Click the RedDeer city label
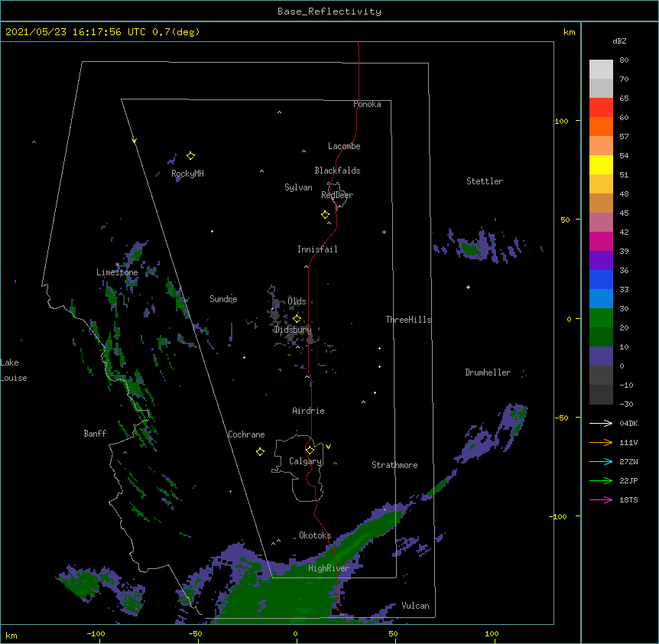Viewport: 659px width, 644px height. point(337,195)
